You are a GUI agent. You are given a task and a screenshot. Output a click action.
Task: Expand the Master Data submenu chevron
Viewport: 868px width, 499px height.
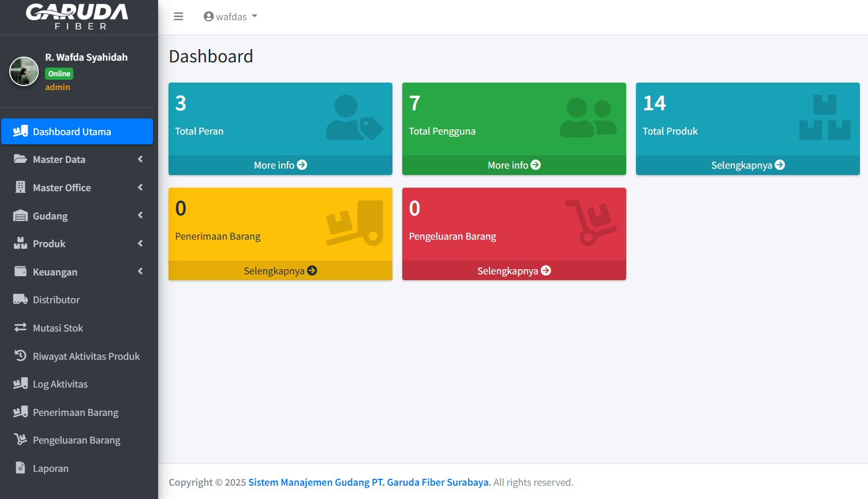(x=140, y=159)
